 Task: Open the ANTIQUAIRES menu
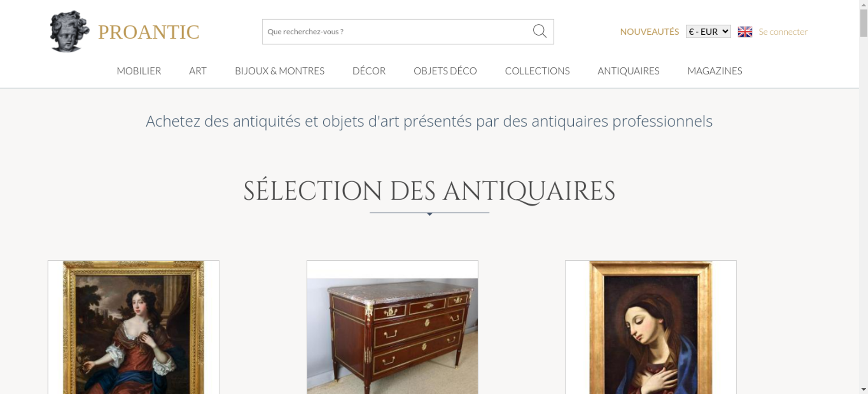(x=628, y=71)
